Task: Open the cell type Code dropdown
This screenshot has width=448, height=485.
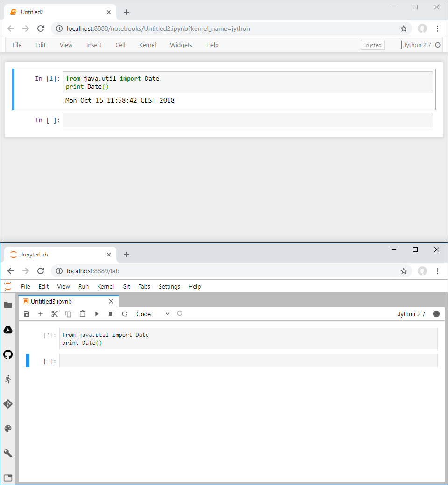Action: (153, 314)
